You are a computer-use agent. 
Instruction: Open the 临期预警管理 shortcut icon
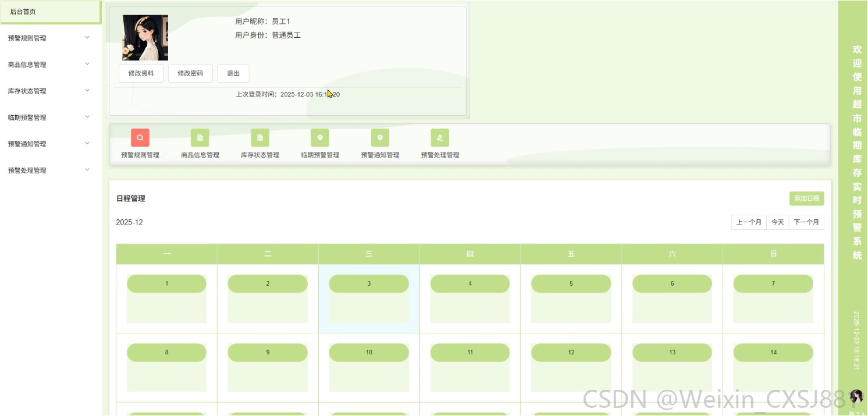(320, 138)
